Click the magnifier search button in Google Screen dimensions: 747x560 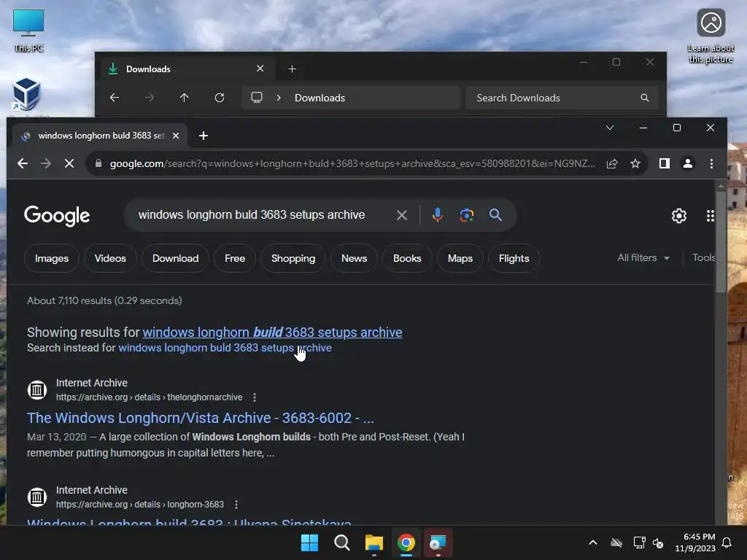pyautogui.click(x=495, y=215)
